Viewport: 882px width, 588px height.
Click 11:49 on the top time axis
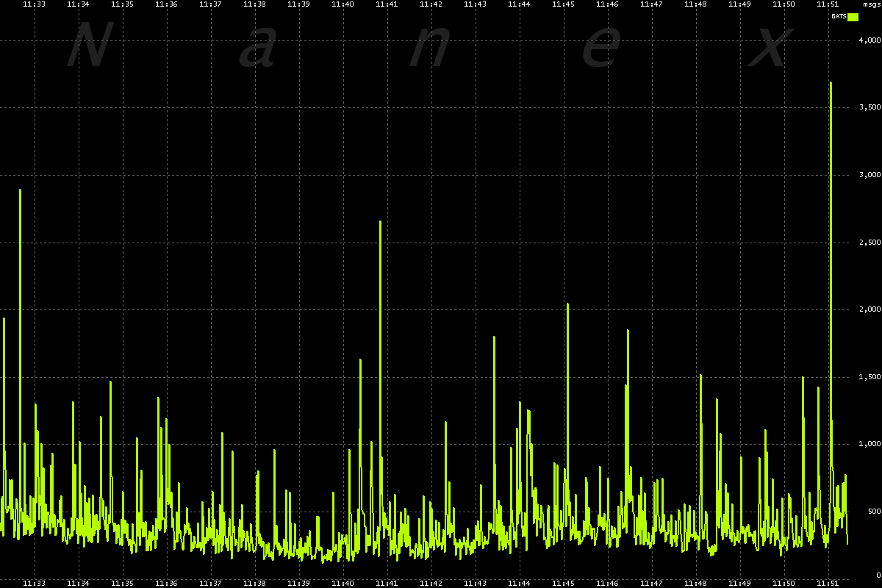[x=739, y=4]
